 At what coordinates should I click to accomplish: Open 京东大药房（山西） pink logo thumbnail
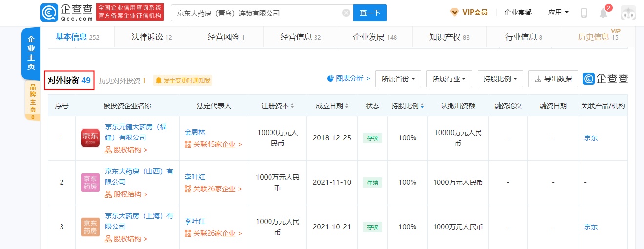90,182
